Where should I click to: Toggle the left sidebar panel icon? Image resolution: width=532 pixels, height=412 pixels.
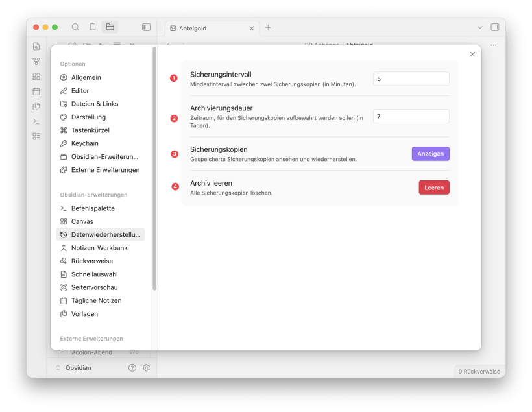(x=146, y=27)
